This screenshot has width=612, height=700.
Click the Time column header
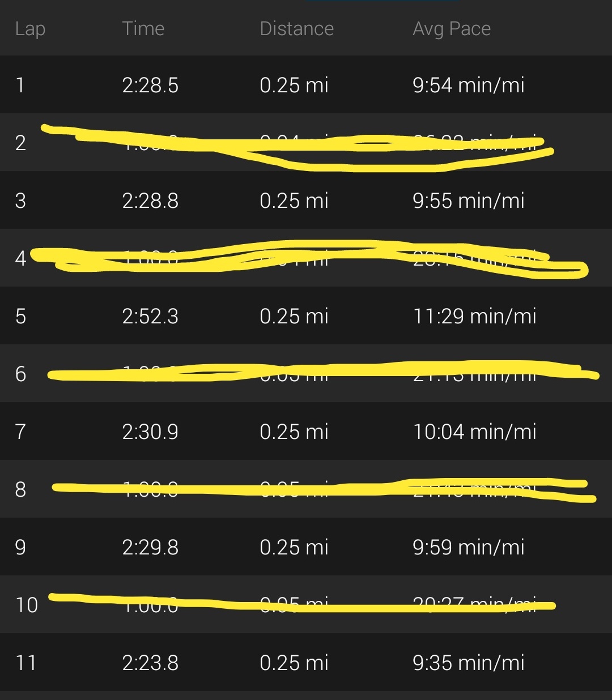pos(143,29)
